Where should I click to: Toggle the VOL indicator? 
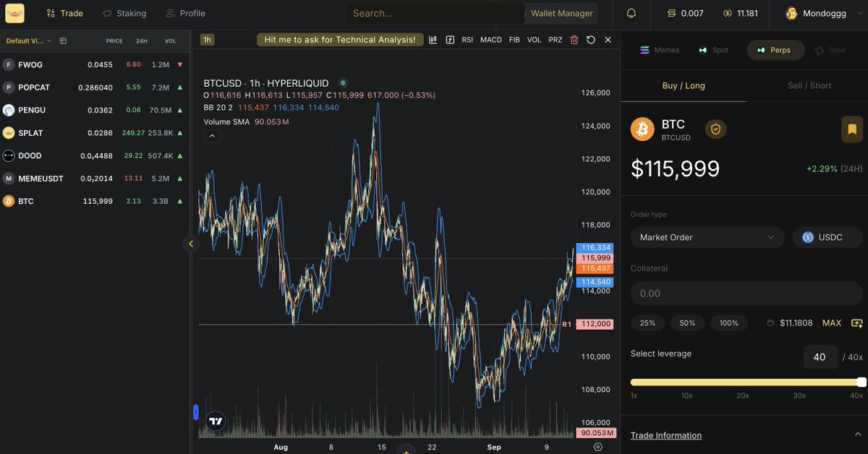[x=534, y=40]
